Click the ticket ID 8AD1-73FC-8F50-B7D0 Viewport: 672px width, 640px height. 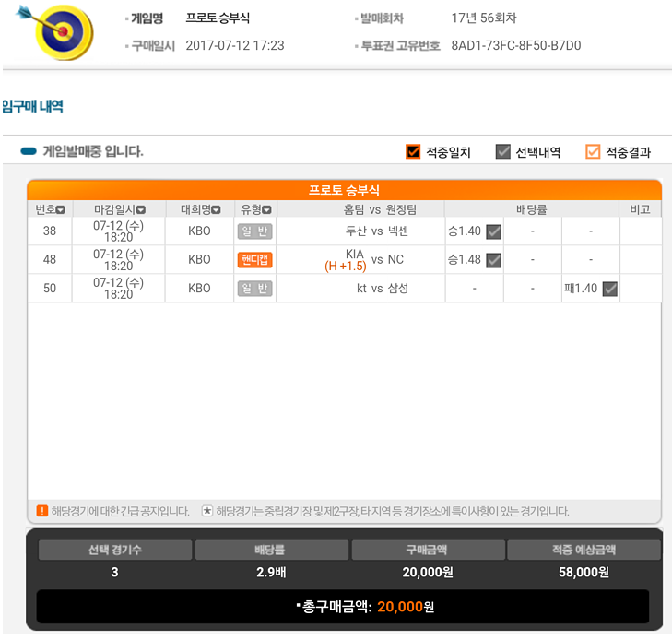[x=516, y=45]
